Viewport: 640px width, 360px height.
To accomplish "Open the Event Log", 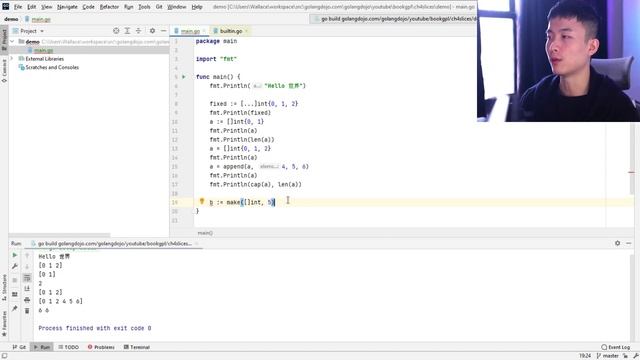I will (x=616, y=347).
